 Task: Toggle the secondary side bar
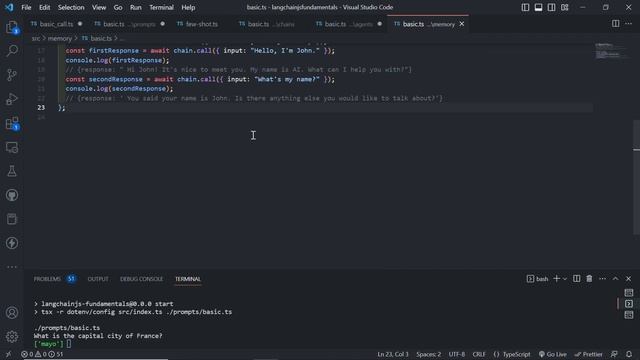pyautogui.click(x=551, y=7)
